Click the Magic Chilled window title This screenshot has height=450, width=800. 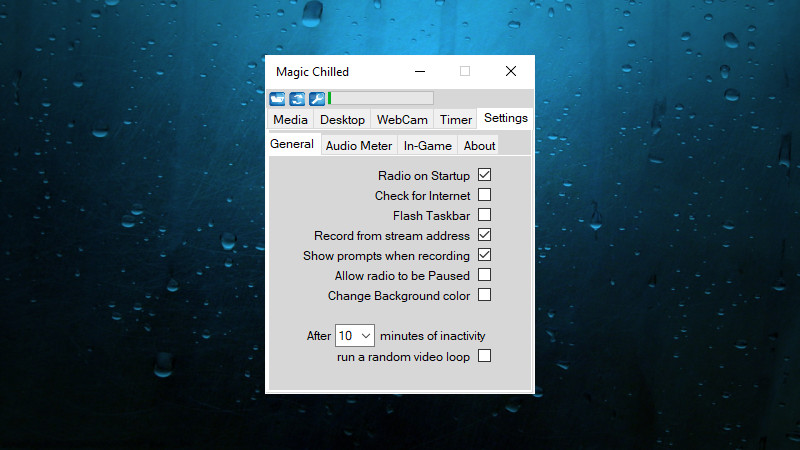(312, 72)
